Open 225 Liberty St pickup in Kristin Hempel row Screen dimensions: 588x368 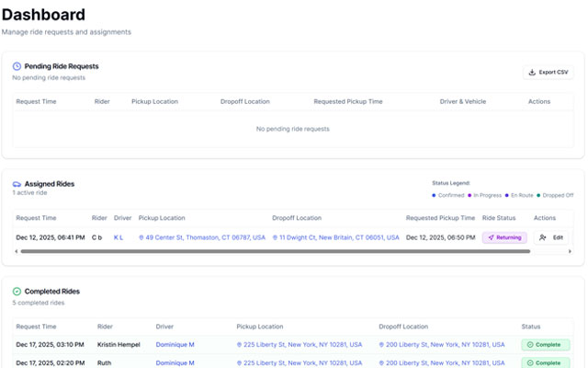click(300, 344)
